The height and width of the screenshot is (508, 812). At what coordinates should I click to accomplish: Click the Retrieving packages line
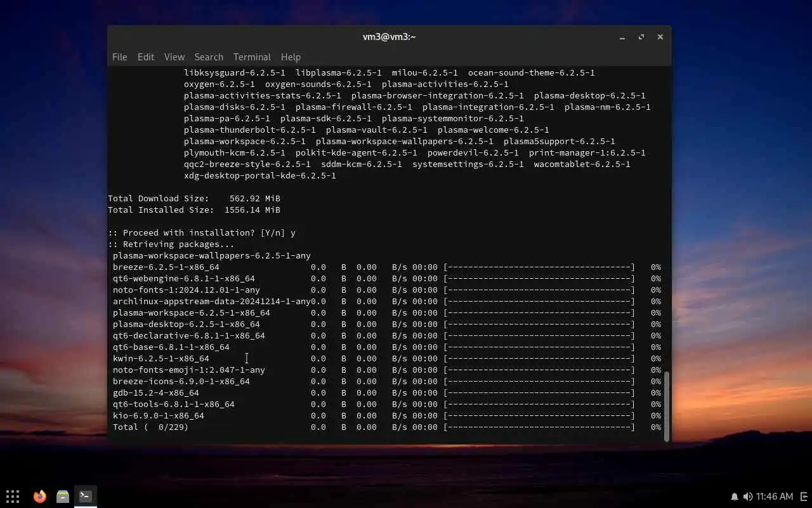171,244
